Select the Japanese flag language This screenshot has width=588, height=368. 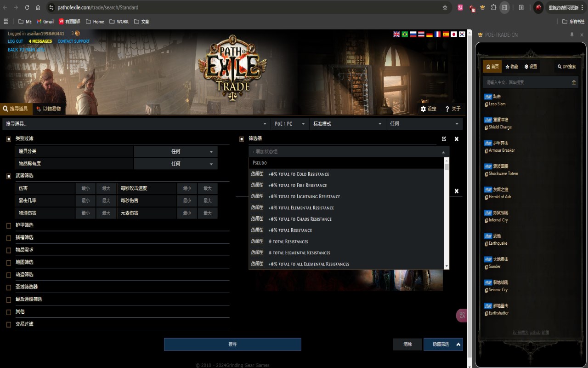coord(454,34)
